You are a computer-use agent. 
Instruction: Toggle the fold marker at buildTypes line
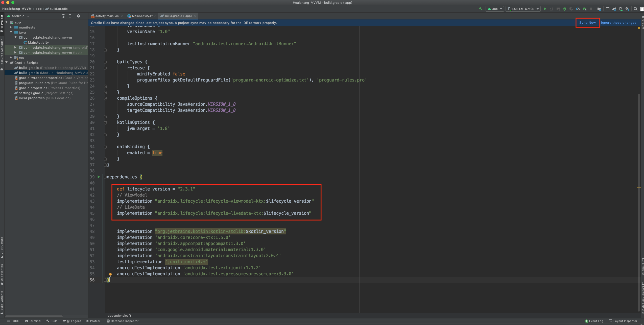[x=105, y=62]
